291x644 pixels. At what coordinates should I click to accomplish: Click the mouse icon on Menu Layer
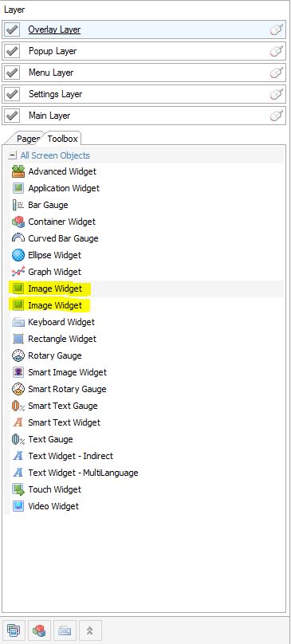[277, 73]
